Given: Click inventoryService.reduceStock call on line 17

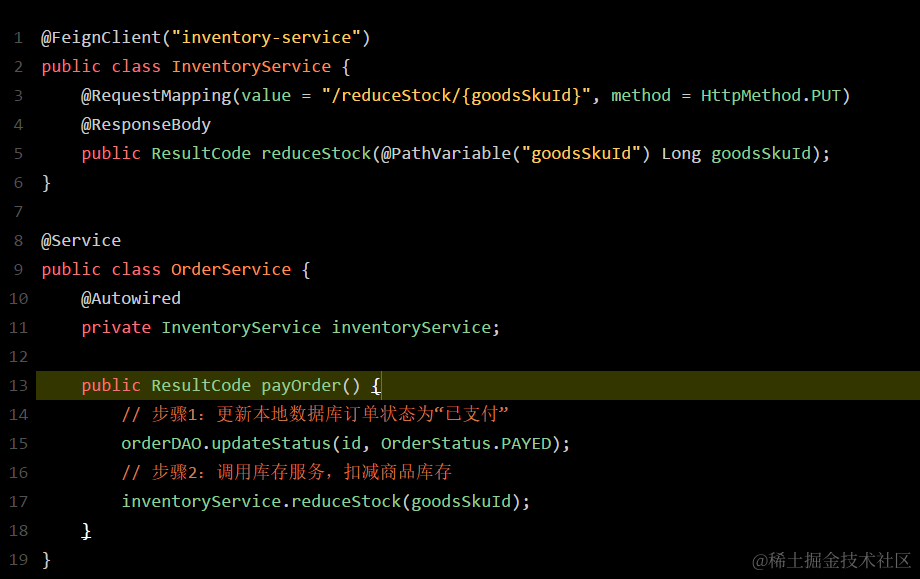Looking at the screenshot, I should (261, 502).
